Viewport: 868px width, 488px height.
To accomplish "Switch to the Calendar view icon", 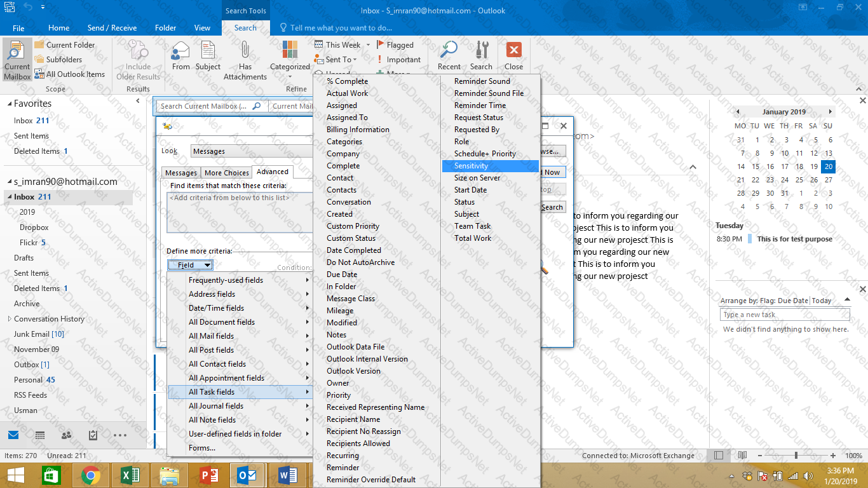I will 39,435.
